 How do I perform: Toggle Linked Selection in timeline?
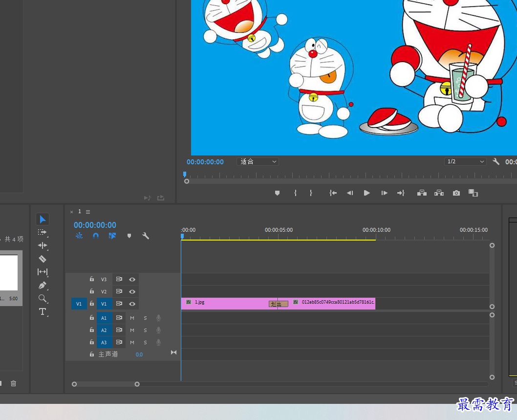pyautogui.click(x=112, y=236)
